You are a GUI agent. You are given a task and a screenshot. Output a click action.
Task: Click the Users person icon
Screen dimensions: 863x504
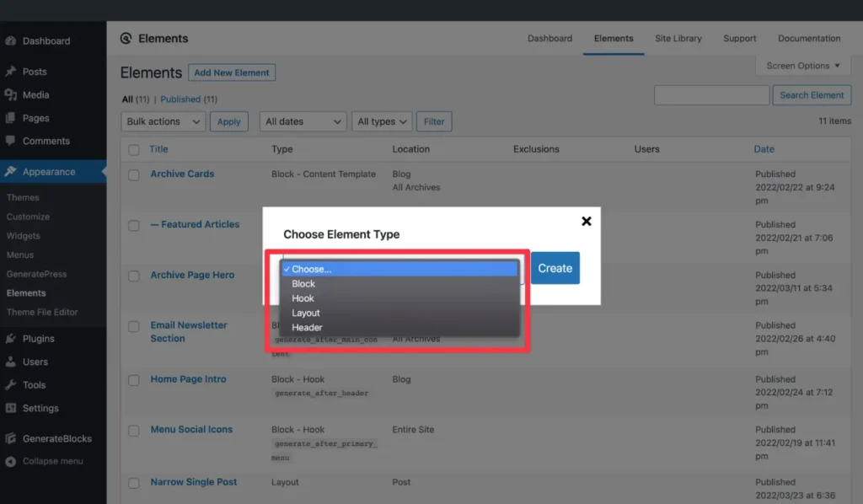click(10, 362)
